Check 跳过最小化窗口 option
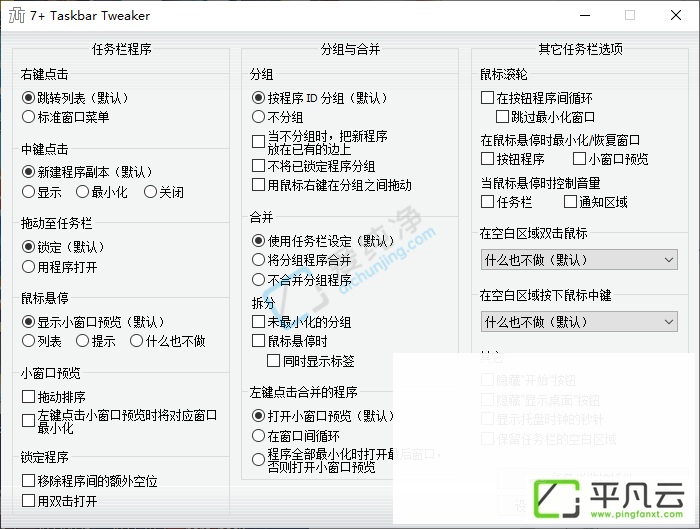 pos(502,117)
